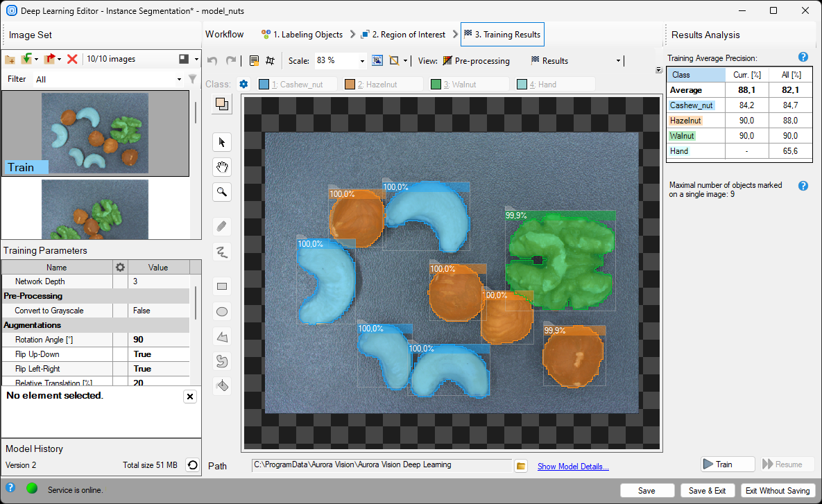Open the Show Model Details link
The image size is (822, 504).
tap(573, 467)
